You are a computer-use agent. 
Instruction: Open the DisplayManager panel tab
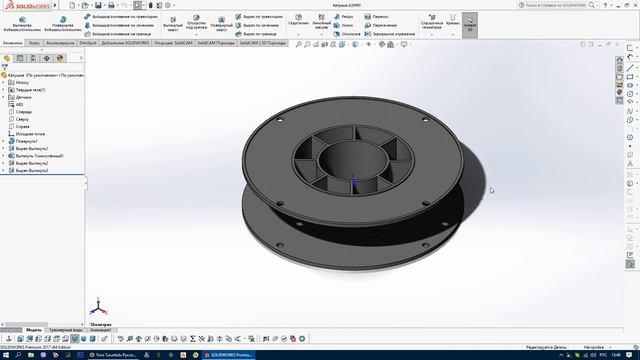(x=60, y=58)
